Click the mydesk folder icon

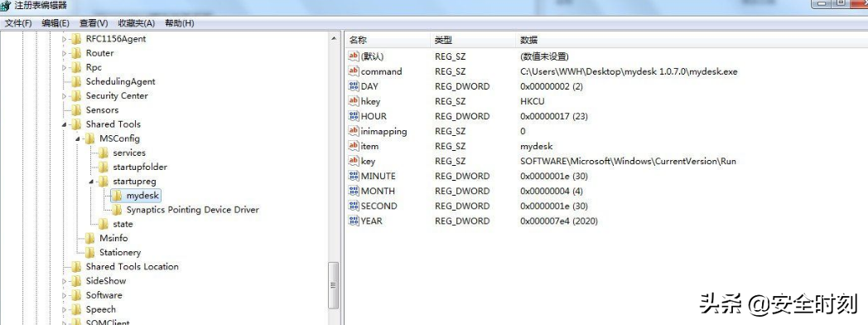pos(117,196)
